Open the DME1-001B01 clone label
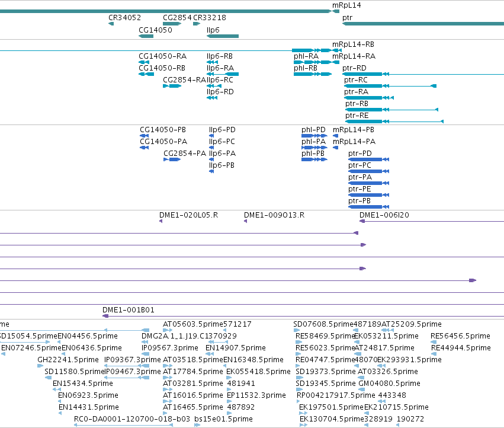504x428 pixels. pos(129,310)
